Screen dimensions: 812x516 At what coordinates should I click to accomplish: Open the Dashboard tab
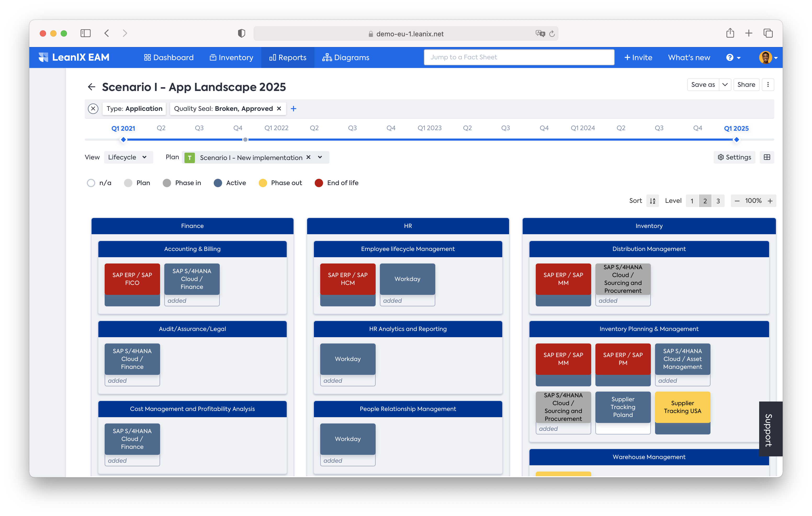(169, 58)
